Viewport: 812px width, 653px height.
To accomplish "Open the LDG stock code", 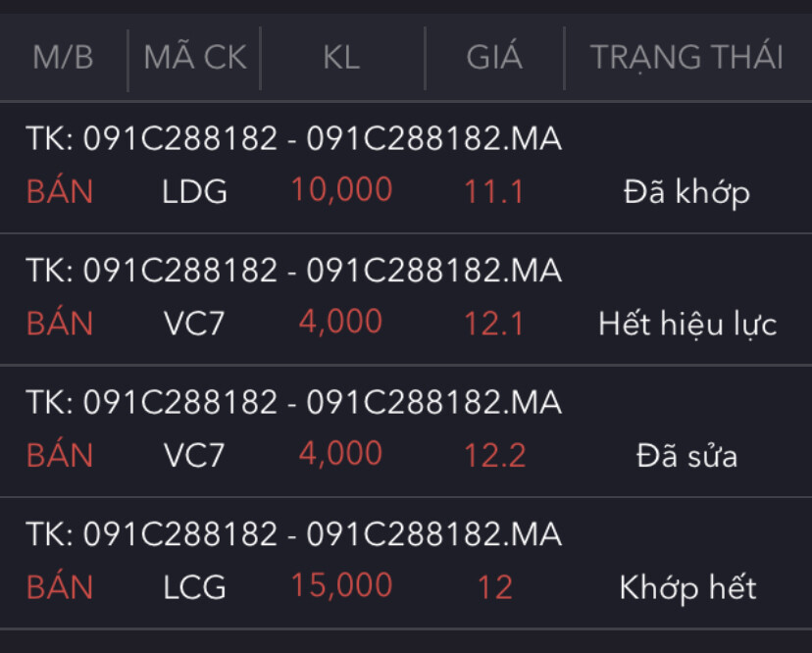I will click(195, 191).
